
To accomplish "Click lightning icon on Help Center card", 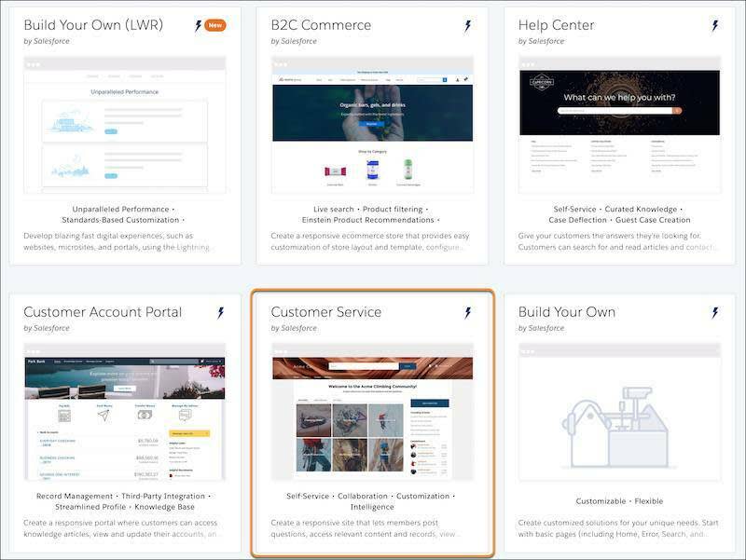I will [715, 26].
